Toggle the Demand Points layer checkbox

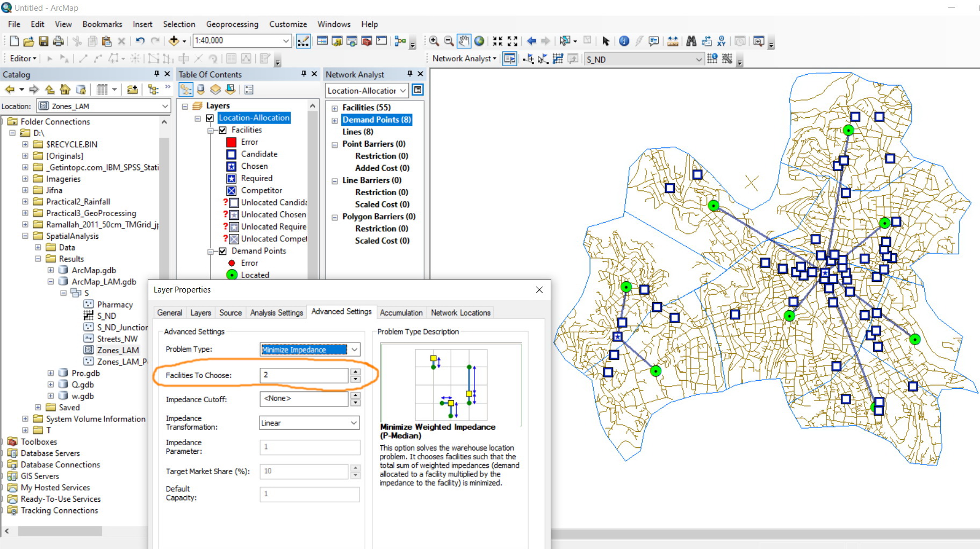click(222, 251)
